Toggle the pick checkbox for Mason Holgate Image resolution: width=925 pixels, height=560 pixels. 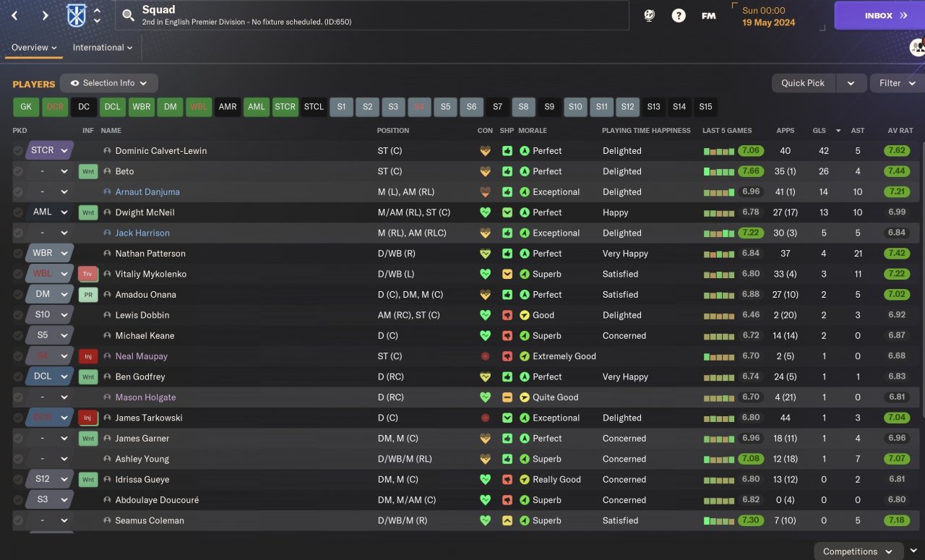pyautogui.click(x=18, y=397)
